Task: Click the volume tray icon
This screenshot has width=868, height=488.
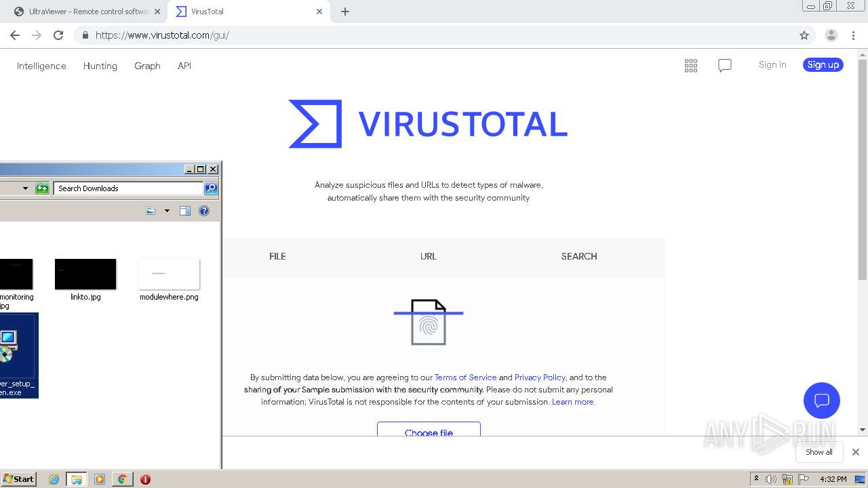Action: pyautogui.click(x=771, y=479)
